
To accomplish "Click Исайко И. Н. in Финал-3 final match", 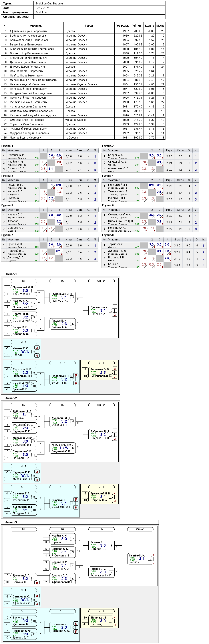I will point(137,556).
